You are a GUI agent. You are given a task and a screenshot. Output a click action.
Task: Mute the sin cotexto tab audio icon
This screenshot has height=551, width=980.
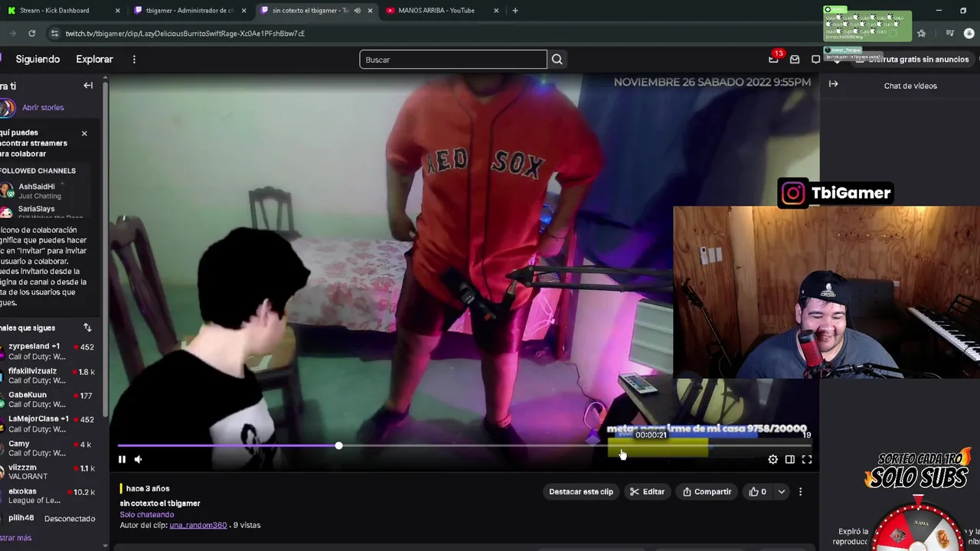click(x=357, y=11)
